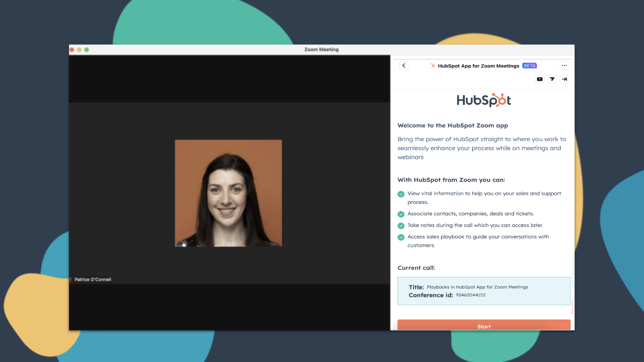This screenshot has width=644, height=362.
Task: Click the Zoom Meeting title bar
Action: pyautogui.click(x=321, y=49)
